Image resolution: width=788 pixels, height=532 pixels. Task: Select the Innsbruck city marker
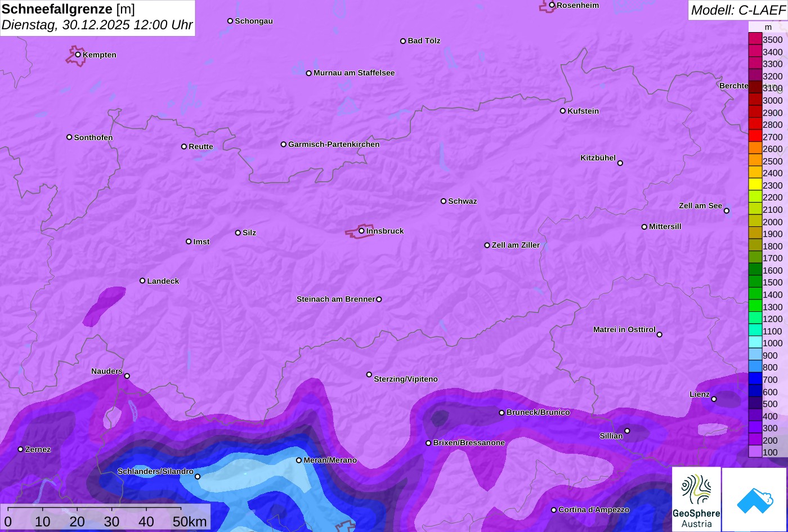(361, 231)
